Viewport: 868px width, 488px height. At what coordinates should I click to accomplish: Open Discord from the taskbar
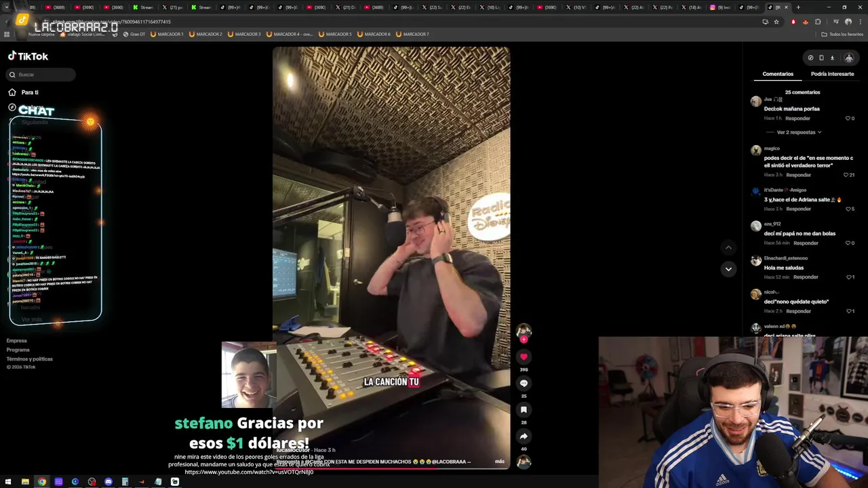pos(108,482)
